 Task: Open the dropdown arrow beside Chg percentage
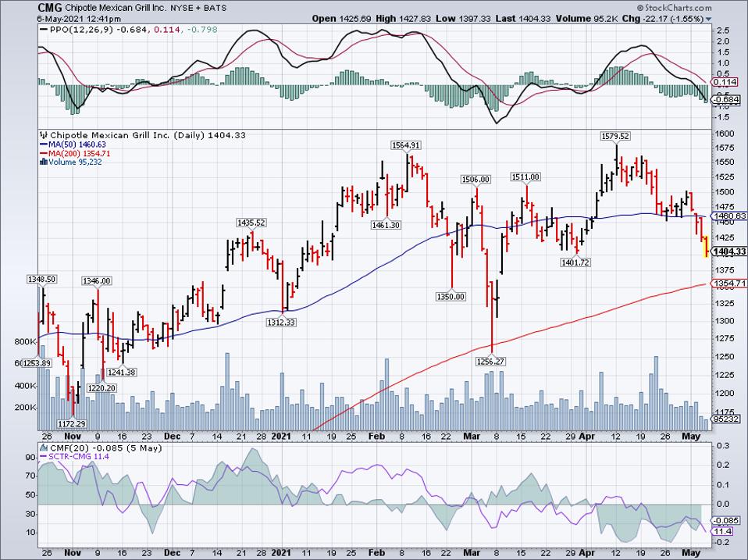[708, 19]
